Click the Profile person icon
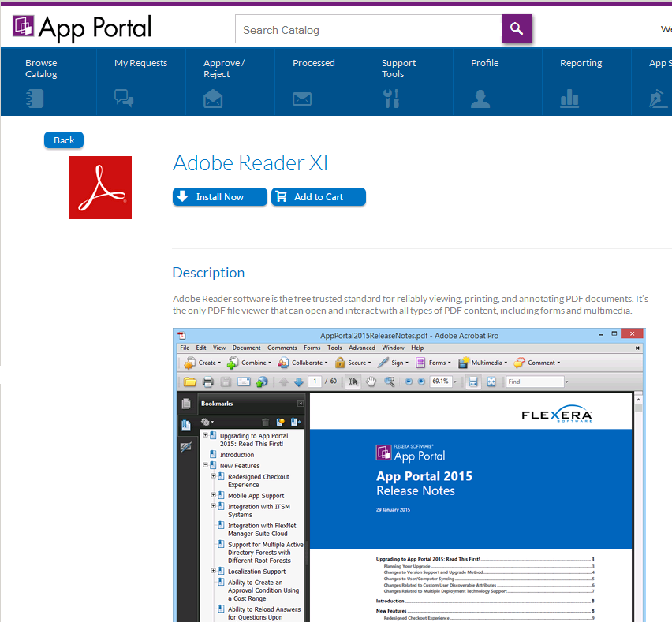The height and width of the screenshot is (622, 672). click(x=480, y=99)
